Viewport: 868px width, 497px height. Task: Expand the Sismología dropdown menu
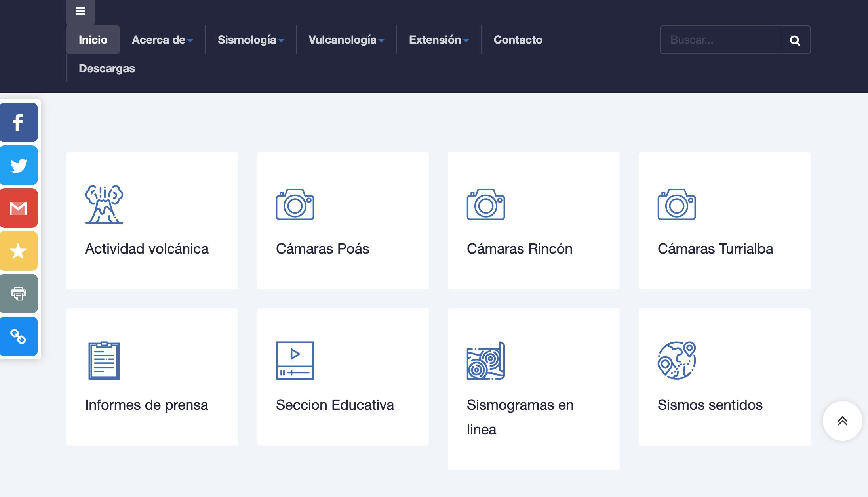click(250, 40)
